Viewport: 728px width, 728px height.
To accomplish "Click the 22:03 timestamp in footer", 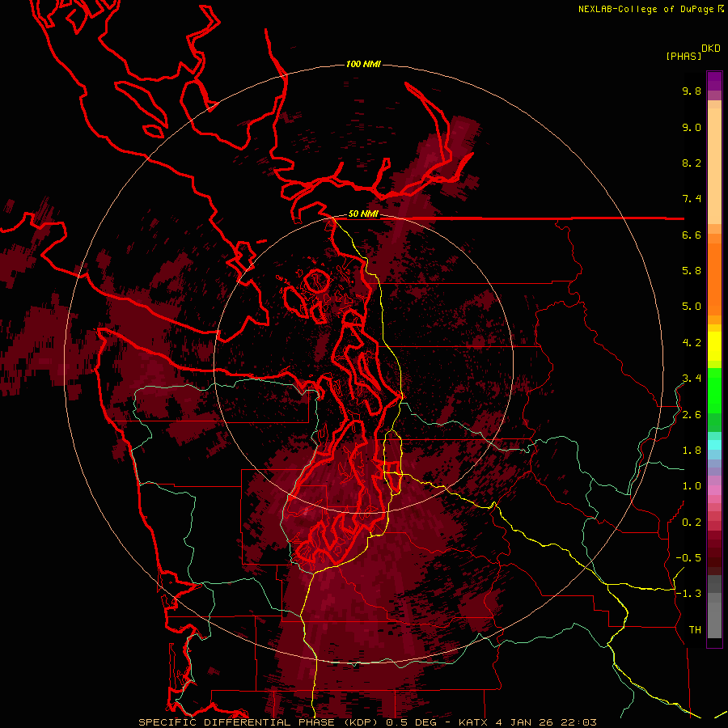I will click(x=578, y=722).
